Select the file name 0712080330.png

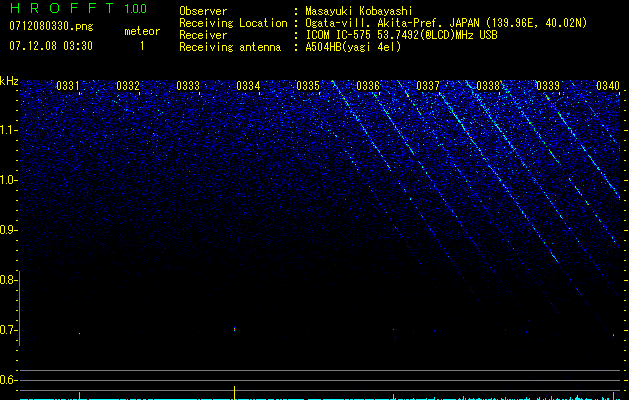pos(51,27)
